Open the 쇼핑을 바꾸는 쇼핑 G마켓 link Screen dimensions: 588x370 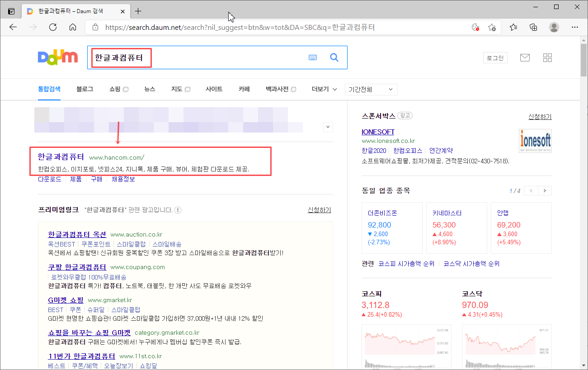tap(89, 332)
